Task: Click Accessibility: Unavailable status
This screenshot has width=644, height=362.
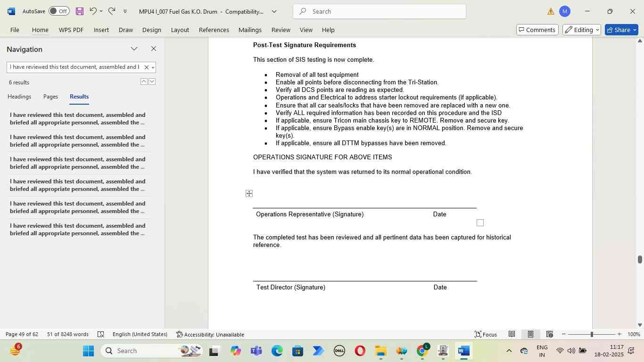Action: pos(210,334)
